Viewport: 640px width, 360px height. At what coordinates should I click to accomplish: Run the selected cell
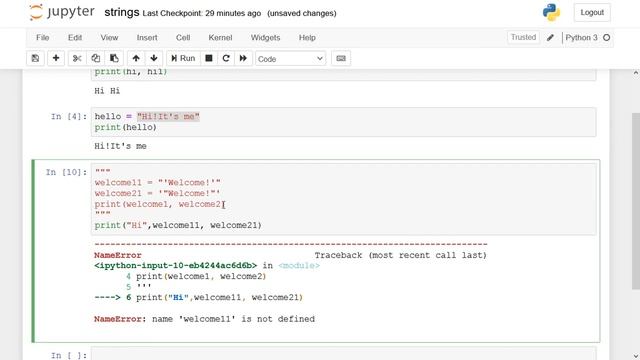[183, 58]
